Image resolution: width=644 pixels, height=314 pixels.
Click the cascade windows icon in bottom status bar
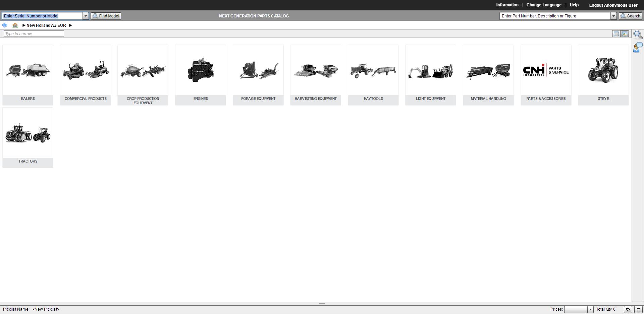[628, 310]
